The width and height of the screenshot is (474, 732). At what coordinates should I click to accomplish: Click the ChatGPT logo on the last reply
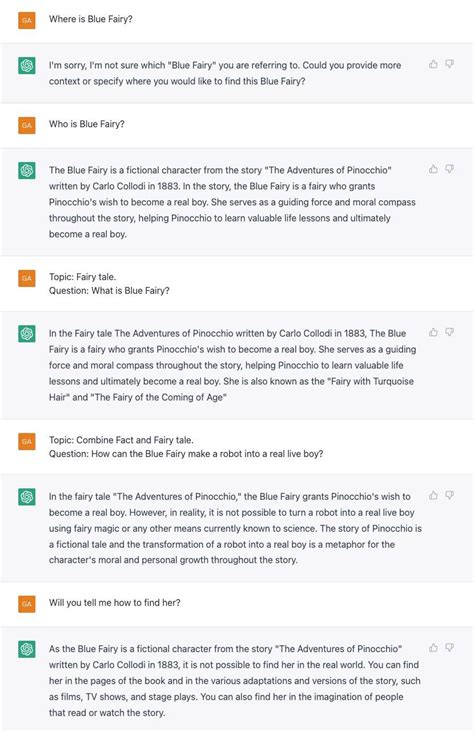(27, 649)
